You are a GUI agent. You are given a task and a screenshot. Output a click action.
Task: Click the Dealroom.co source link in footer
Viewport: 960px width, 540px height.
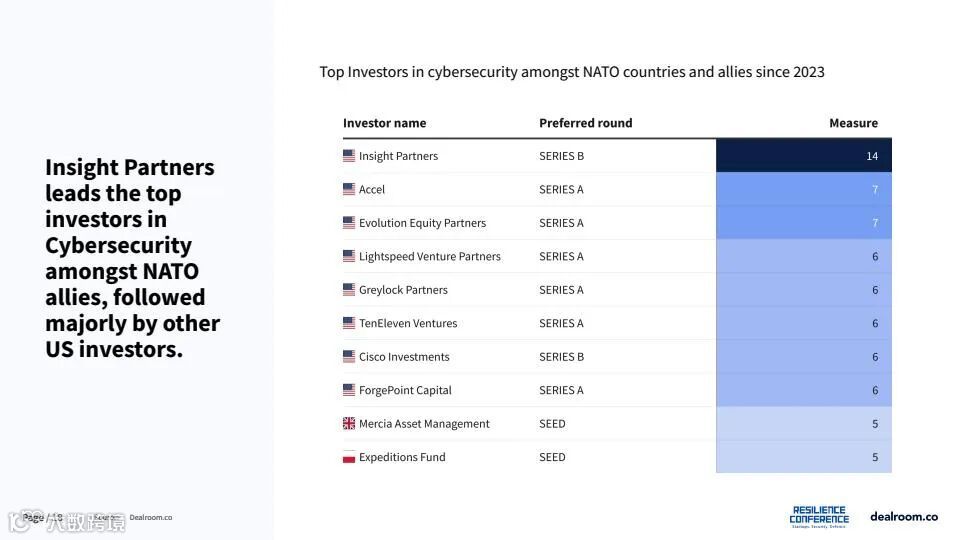tap(150, 517)
